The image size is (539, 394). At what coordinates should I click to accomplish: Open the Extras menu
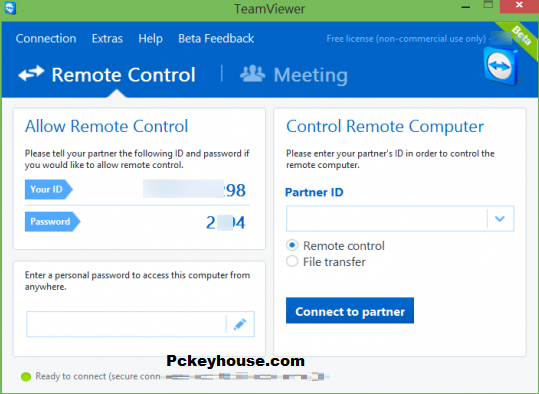tap(107, 39)
